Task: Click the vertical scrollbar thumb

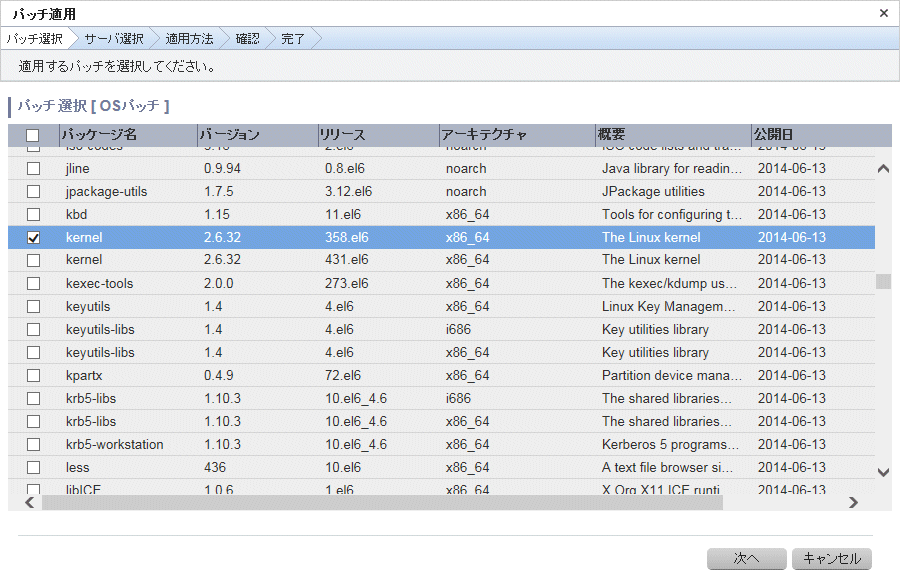Action: (883, 281)
